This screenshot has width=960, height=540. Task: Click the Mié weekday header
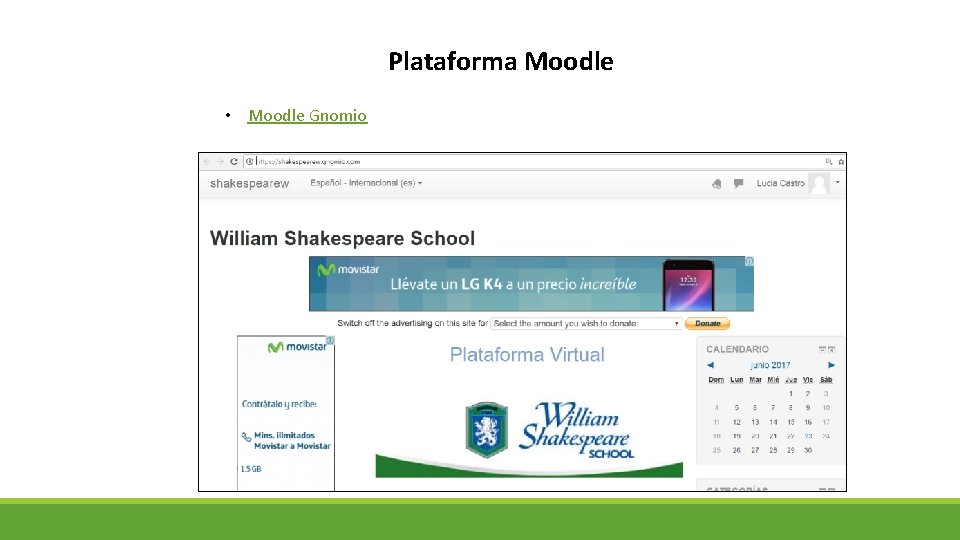(x=773, y=380)
